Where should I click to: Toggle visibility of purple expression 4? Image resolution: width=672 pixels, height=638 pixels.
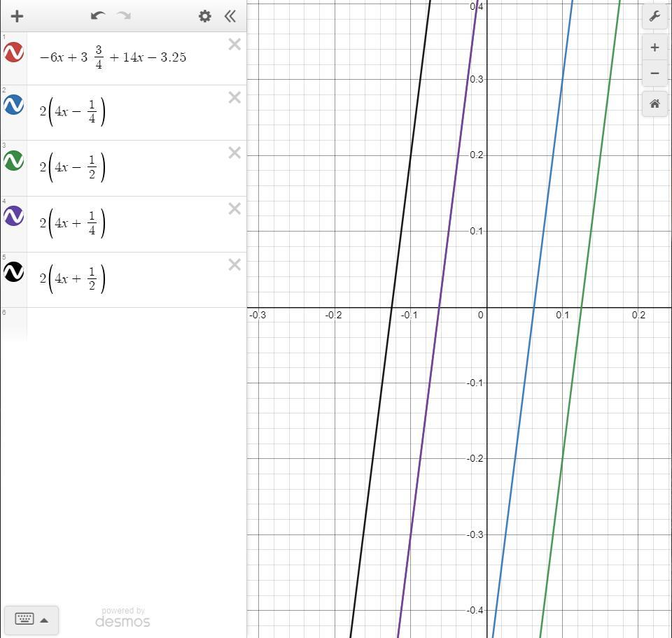point(14,215)
